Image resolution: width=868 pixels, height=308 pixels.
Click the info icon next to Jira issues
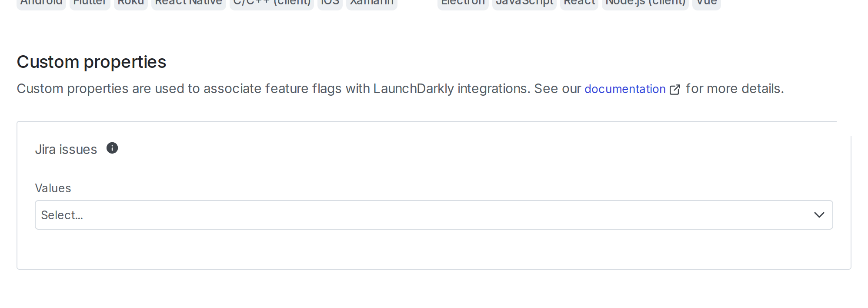pyautogui.click(x=112, y=148)
